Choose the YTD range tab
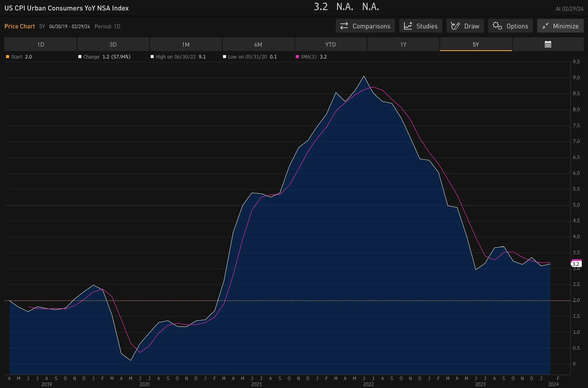Image resolution: width=588 pixels, height=388 pixels. click(330, 44)
